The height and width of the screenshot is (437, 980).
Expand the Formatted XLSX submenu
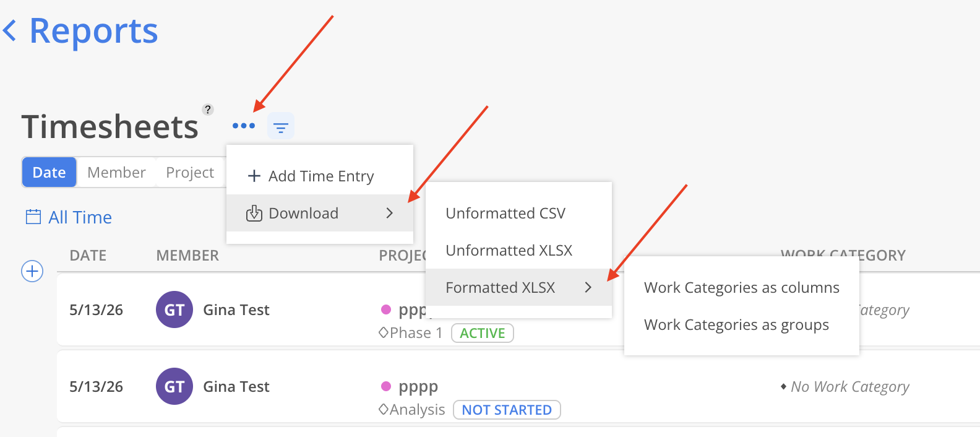pyautogui.click(x=518, y=287)
